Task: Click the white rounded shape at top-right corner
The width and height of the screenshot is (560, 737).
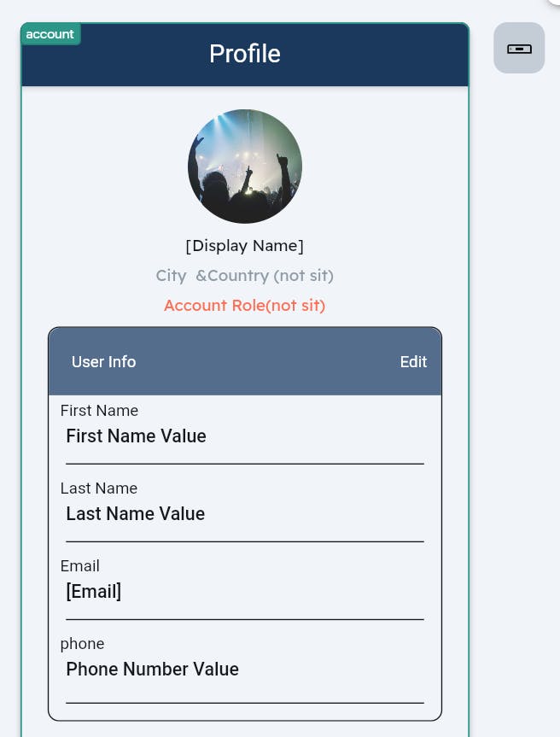Action: (x=554, y=2)
